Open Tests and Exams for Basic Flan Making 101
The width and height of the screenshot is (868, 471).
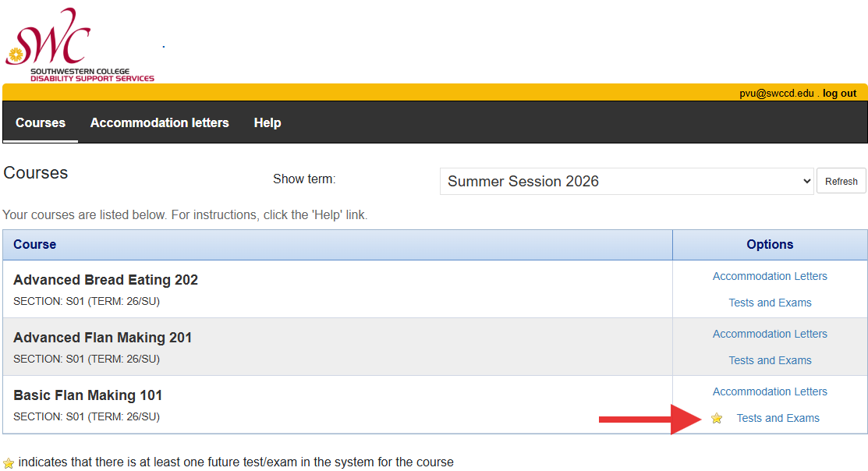pyautogui.click(x=778, y=419)
